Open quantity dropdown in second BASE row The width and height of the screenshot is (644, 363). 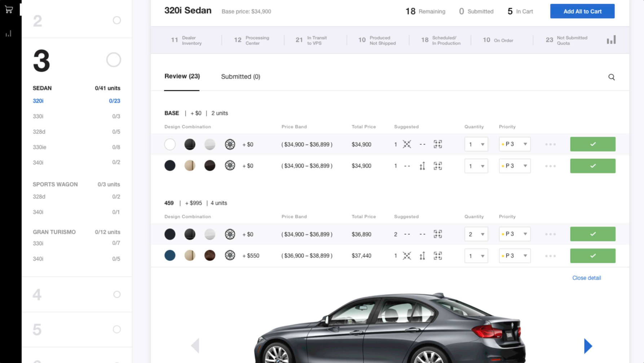point(476,166)
